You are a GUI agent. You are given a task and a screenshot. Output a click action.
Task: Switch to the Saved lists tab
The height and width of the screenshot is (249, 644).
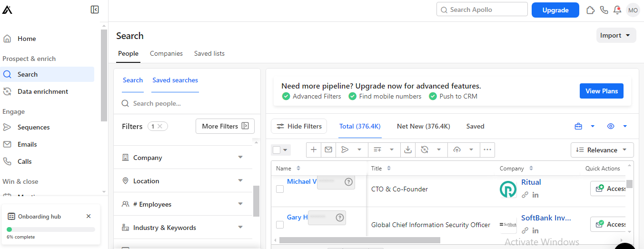pos(209,53)
